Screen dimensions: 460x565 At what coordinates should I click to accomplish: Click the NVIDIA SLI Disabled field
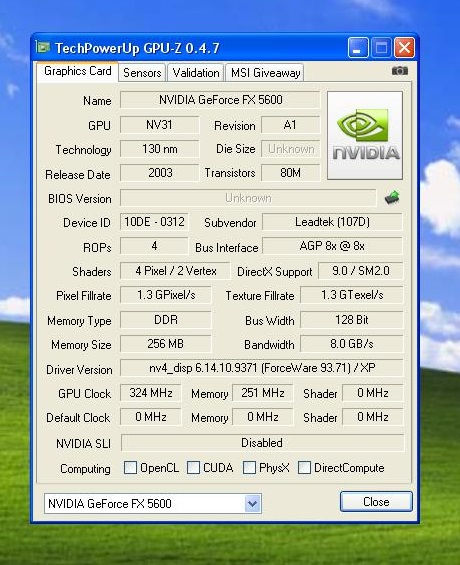(x=263, y=442)
